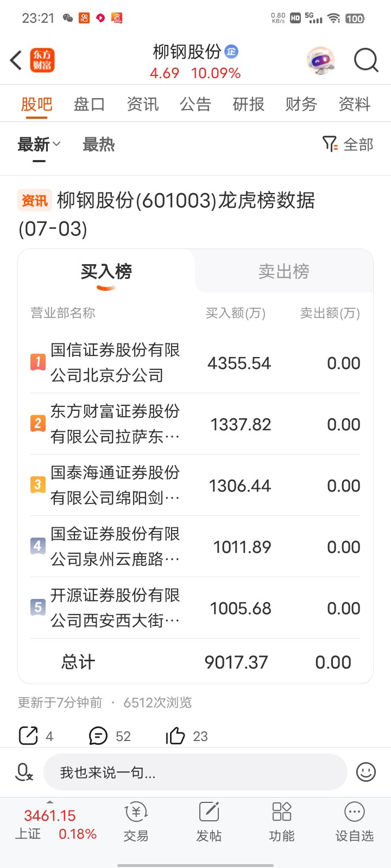Screen dimensions: 391x868
Task: Open the 盘口 tab
Action: 89,104
